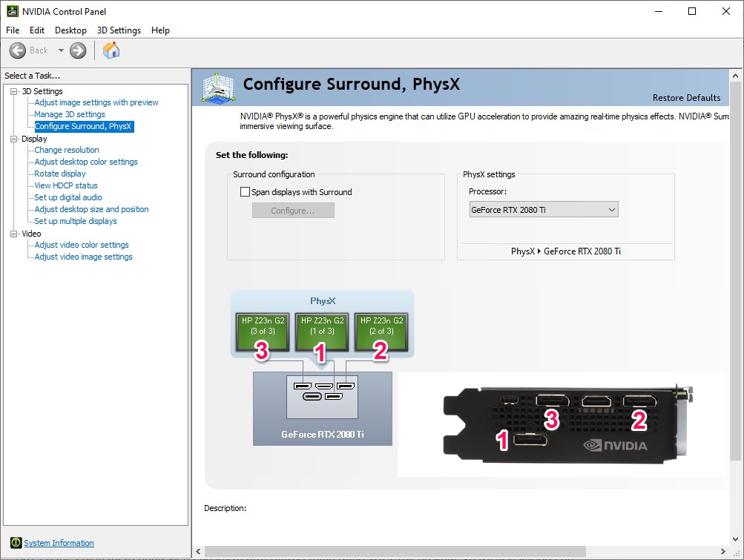744x560 pixels.
Task: Open the File menu
Action: click(13, 30)
